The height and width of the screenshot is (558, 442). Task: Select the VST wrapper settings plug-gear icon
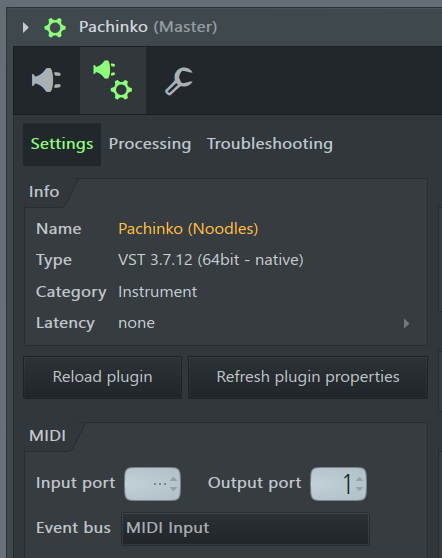click(113, 80)
